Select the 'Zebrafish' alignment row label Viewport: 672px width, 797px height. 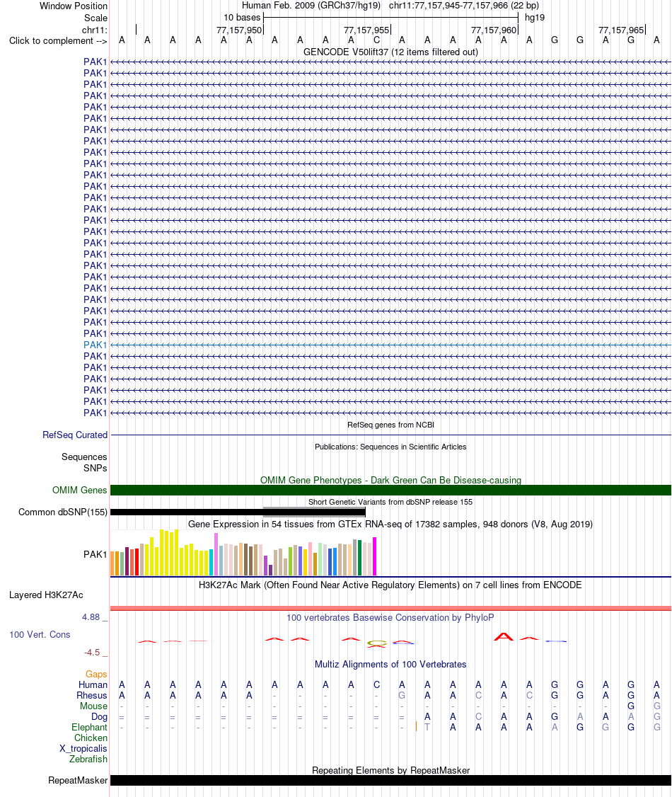click(x=88, y=759)
